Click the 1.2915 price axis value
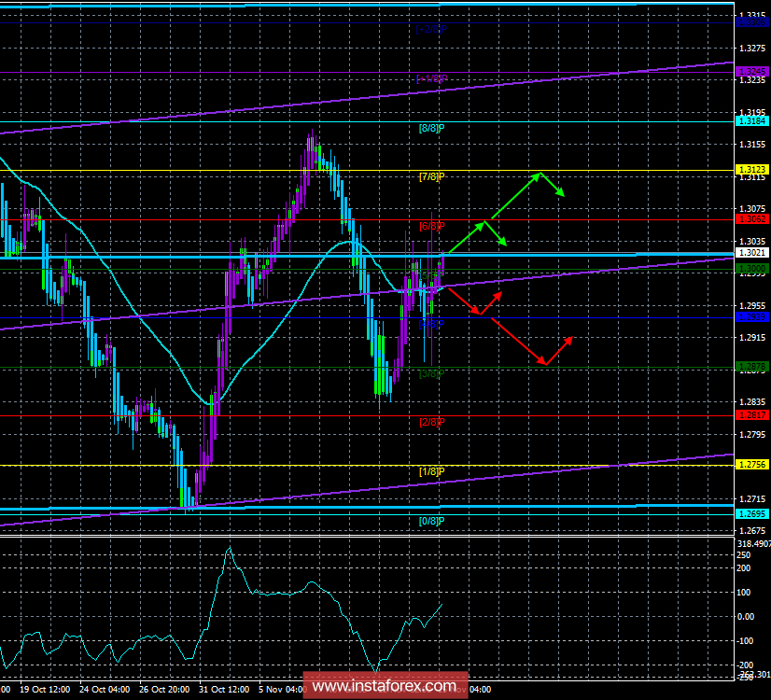This screenshot has height=700, width=771. click(x=753, y=338)
